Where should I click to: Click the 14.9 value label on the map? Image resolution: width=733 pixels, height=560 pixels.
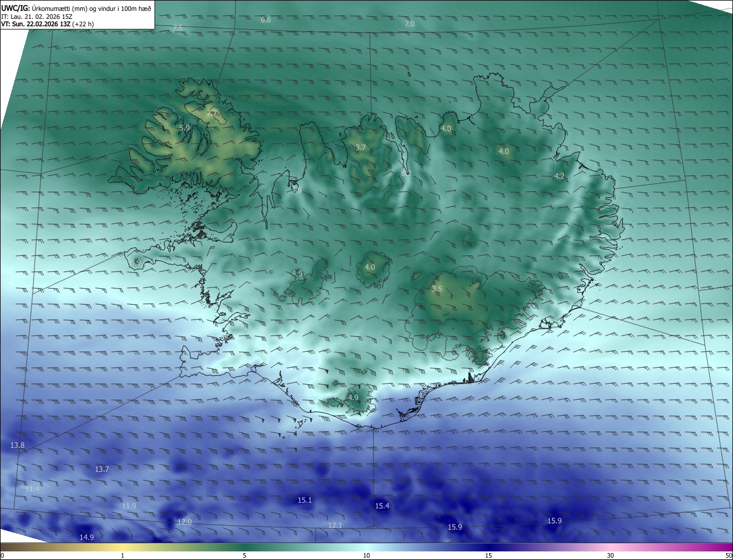pyautogui.click(x=86, y=537)
